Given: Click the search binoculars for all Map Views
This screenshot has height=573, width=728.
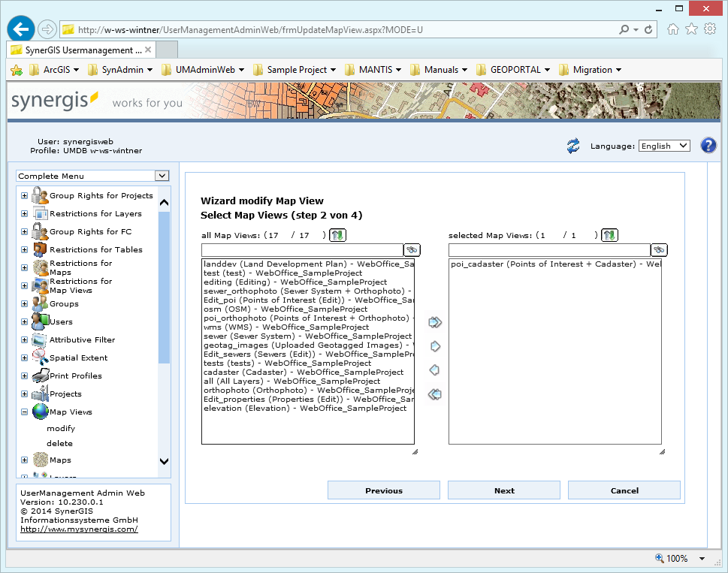Looking at the screenshot, I should (x=412, y=249).
